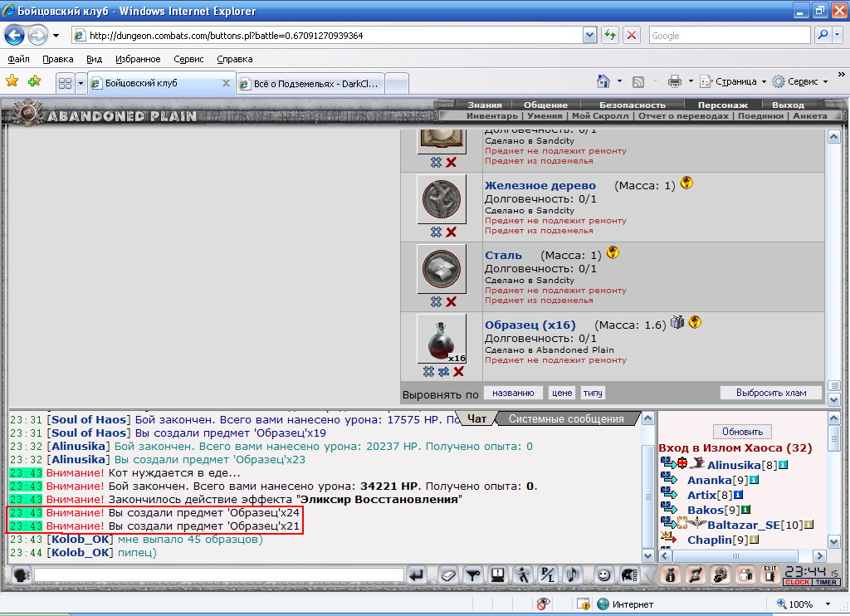This screenshot has width=850, height=616.
Task: Delete the Сталь item with red X
Action: point(451,302)
